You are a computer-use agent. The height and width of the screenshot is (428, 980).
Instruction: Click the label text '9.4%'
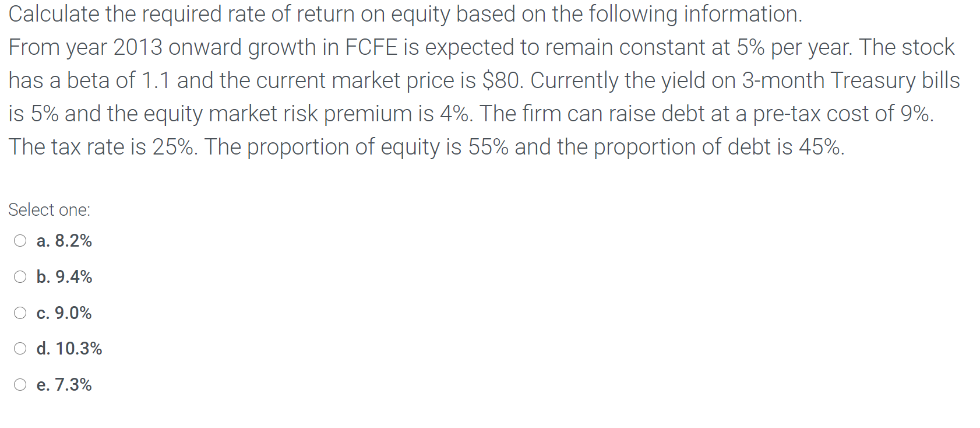[x=73, y=276]
